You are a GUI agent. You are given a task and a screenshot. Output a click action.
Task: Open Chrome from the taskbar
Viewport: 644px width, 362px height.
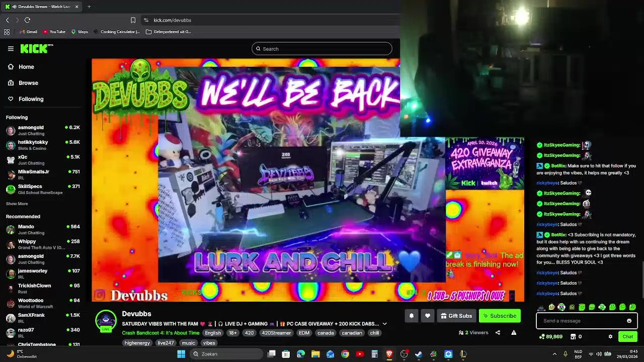(x=345, y=354)
